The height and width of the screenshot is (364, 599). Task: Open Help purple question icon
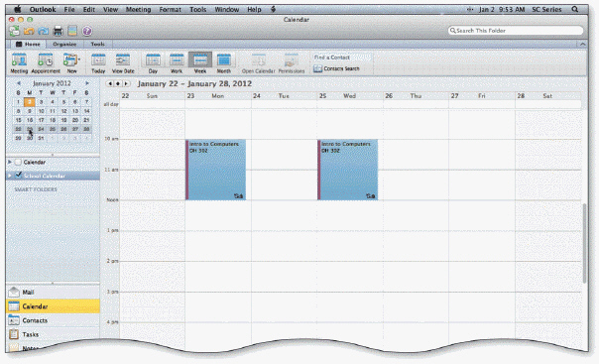tap(87, 31)
